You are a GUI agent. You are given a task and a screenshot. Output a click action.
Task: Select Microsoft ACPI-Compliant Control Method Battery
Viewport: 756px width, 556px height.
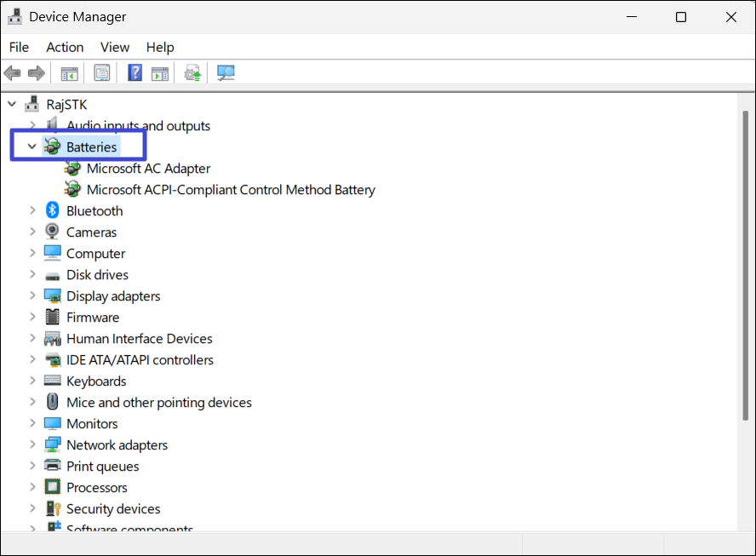click(x=231, y=190)
